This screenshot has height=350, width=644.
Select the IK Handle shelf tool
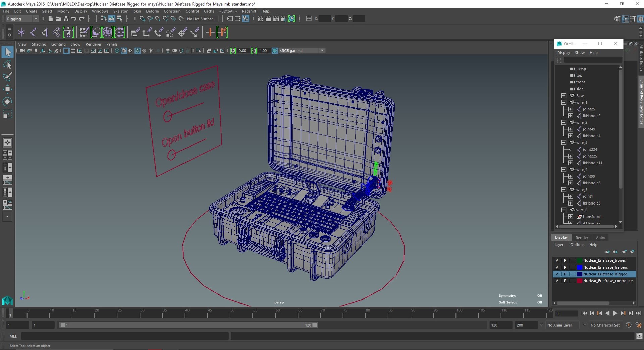(45, 33)
